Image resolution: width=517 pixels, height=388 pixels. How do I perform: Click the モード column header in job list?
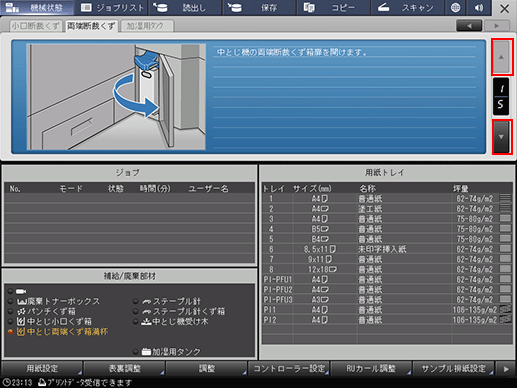coord(71,189)
